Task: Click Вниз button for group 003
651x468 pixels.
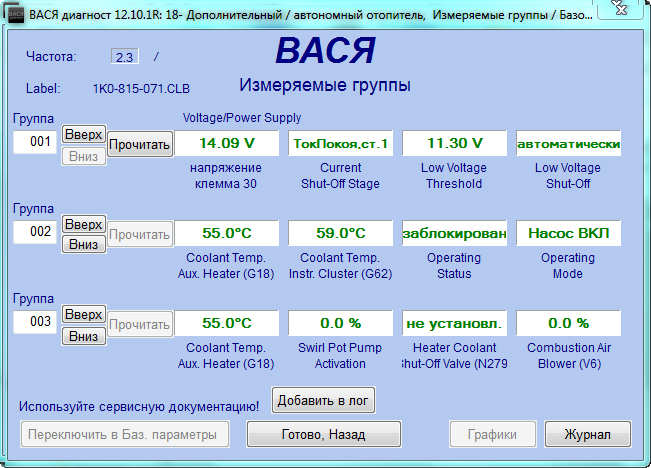Action: point(83,336)
